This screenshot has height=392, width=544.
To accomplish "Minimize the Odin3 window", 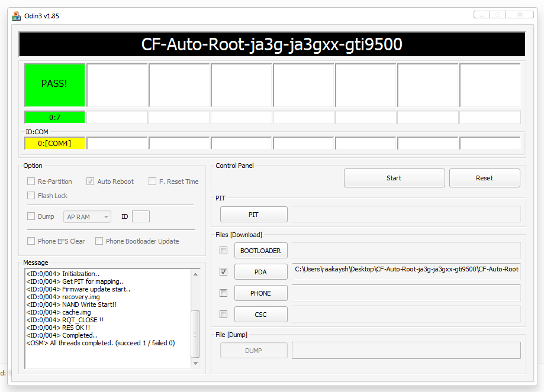I will pos(482,15).
